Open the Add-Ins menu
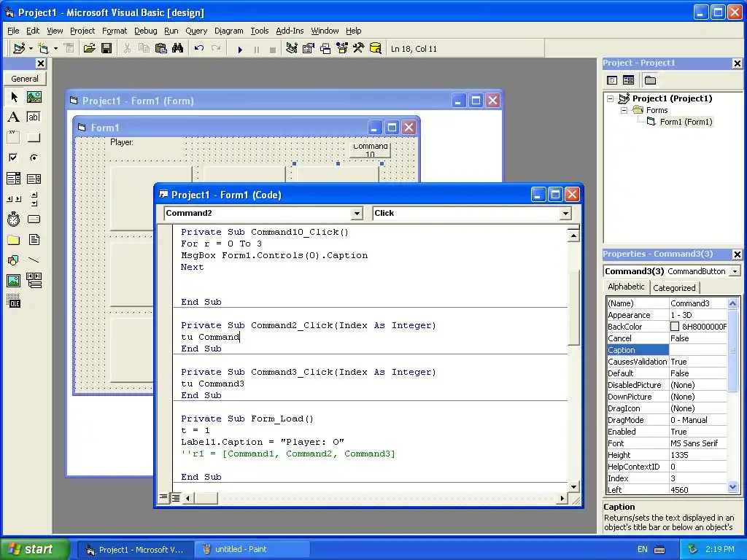The height and width of the screenshot is (560, 747). (290, 31)
